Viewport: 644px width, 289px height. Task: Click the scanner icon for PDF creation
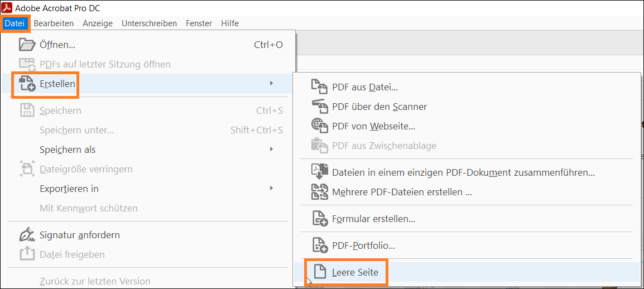point(319,107)
